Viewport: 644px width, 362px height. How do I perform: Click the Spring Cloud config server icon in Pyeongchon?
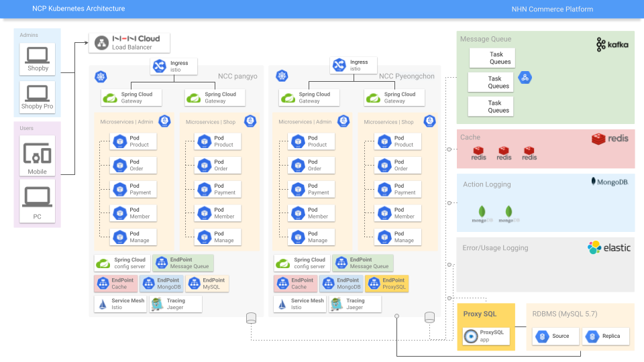pos(283,263)
